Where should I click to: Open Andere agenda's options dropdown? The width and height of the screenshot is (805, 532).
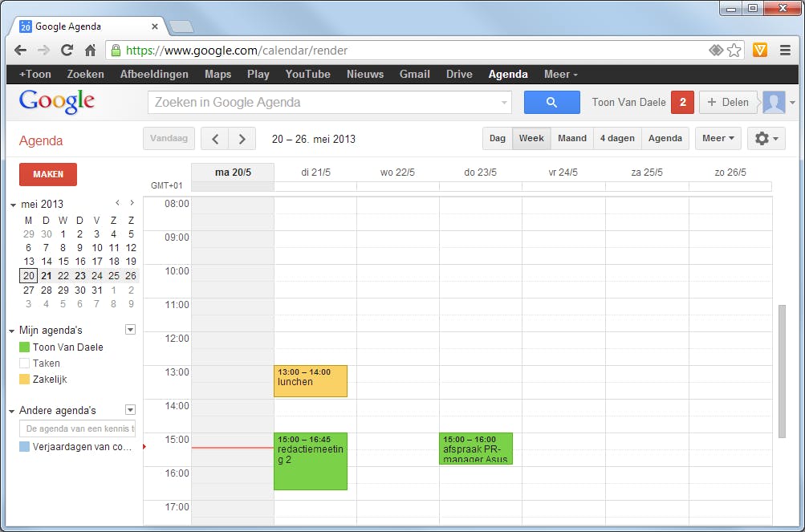pyautogui.click(x=130, y=410)
